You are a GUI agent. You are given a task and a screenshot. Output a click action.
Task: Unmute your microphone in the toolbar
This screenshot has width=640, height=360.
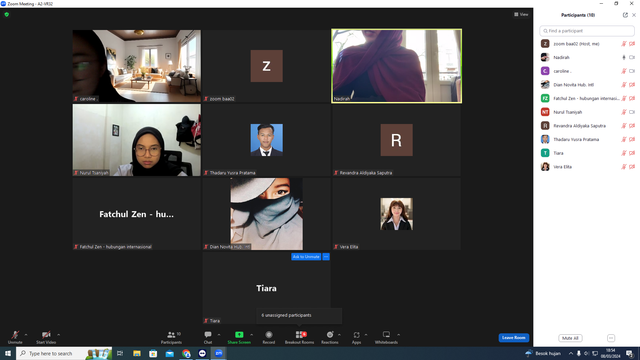pos(15,337)
